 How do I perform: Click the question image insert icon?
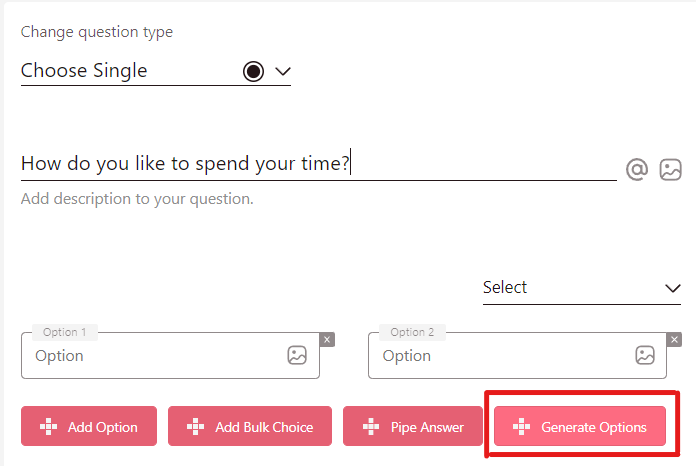[x=670, y=169]
